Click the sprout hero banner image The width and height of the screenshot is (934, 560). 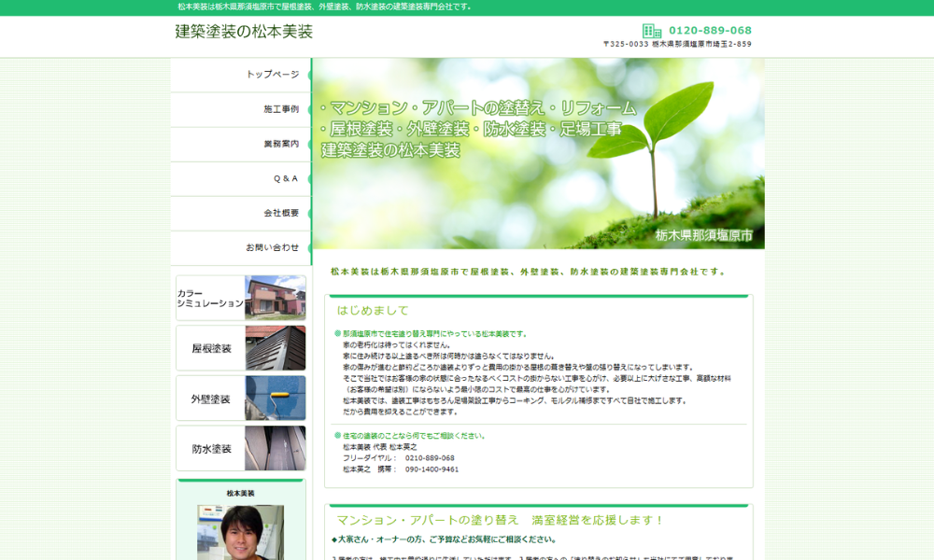click(x=538, y=154)
